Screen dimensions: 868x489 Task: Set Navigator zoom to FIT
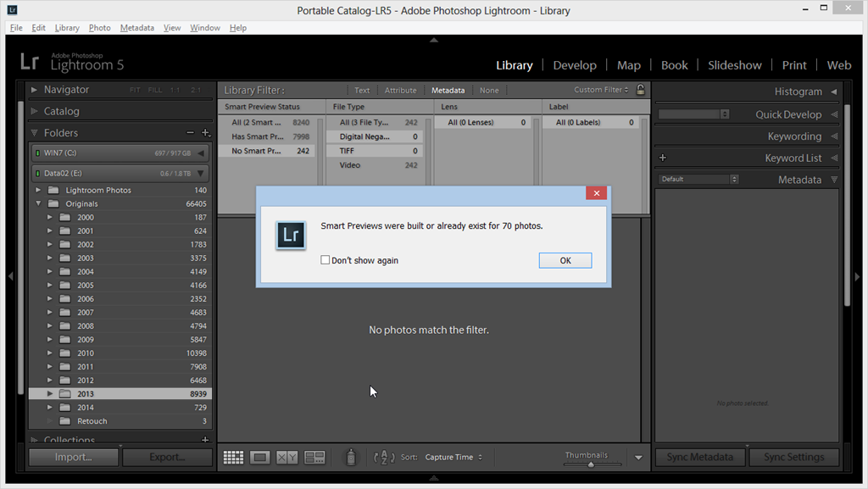[x=135, y=90]
